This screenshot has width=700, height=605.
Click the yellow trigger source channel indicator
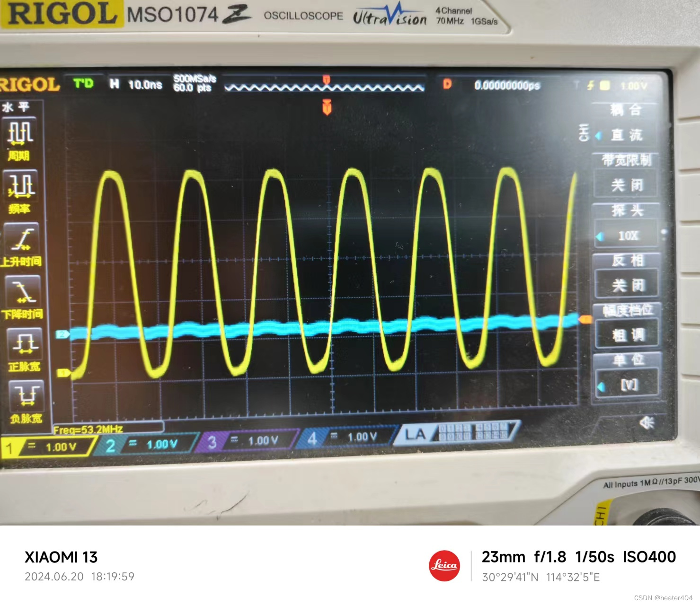coord(604,86)
